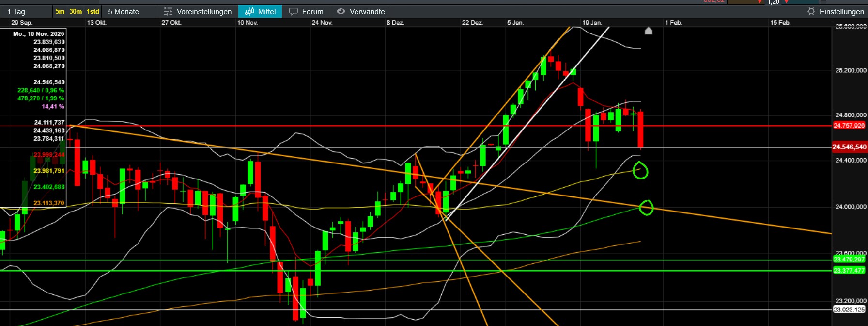
Task: Select the red 24.757,926 price line label
Action: [849, 126]
